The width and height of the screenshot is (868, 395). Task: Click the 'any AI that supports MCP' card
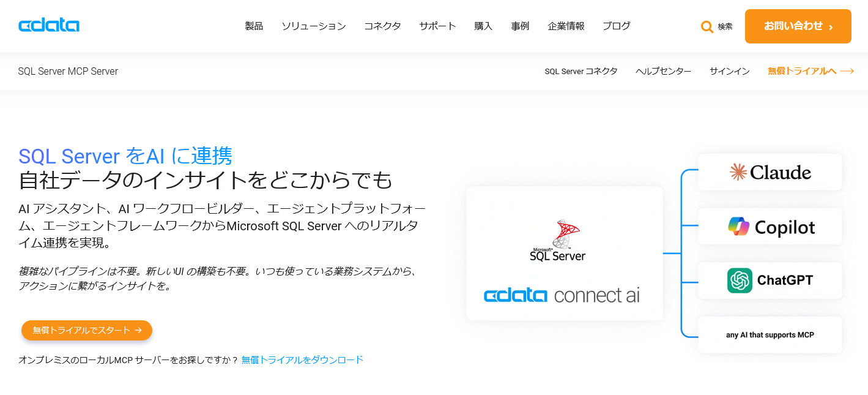[770, 335]
